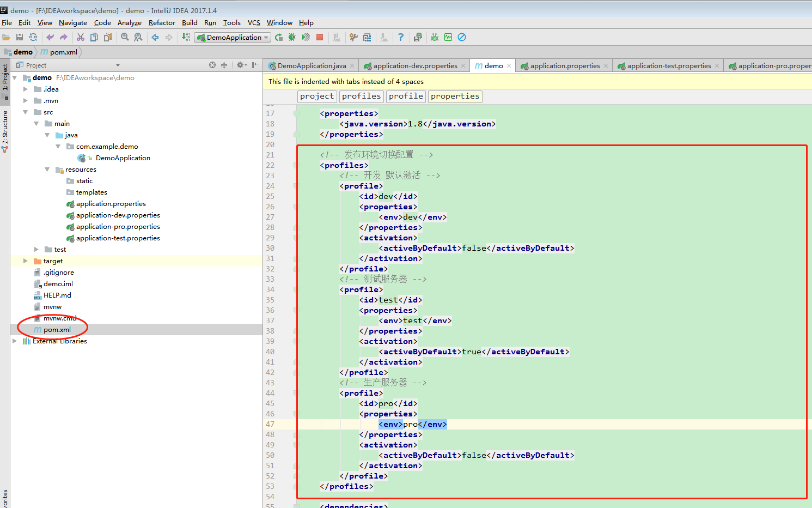This screenshot has width=812, height=508.
Task: Click the Help question mark icon
Action: pos(401,37)
